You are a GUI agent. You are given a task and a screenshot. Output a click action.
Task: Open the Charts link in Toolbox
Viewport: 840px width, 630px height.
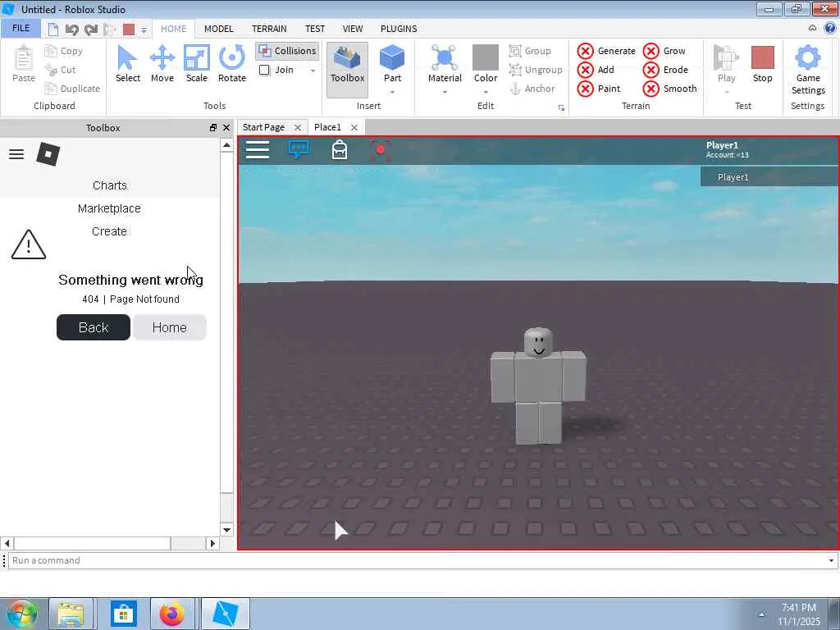110,185
